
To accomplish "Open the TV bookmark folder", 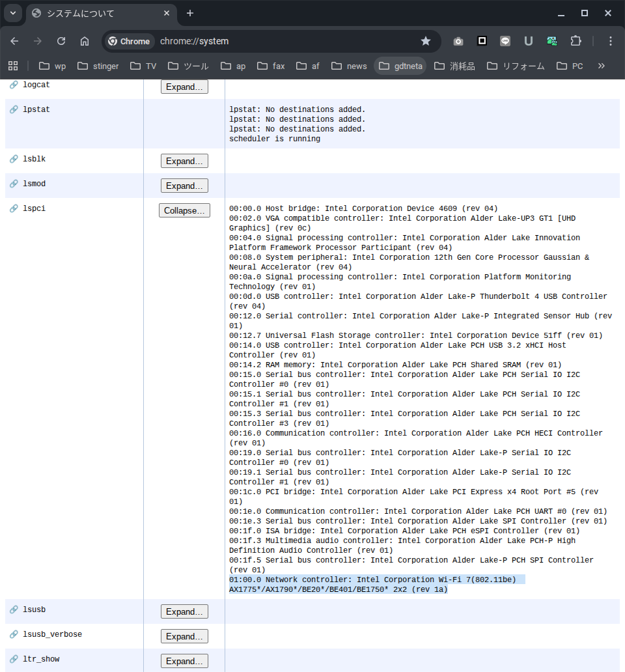I will coord(143,66).
